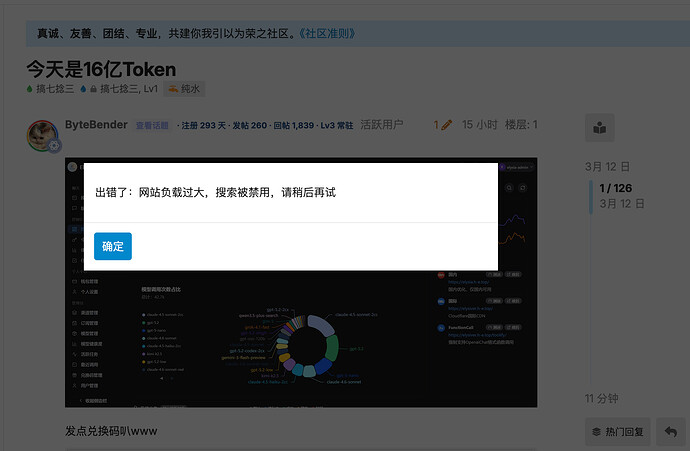Click the 热门回复 button
The height and width of the screenshot is (451, 690).
click(x=617, y=432)
